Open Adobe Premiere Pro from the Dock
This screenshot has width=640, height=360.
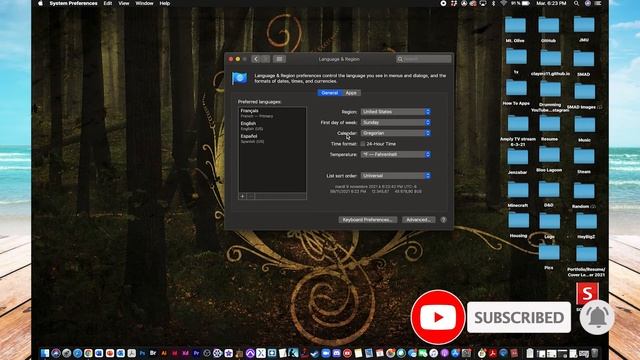196,353
